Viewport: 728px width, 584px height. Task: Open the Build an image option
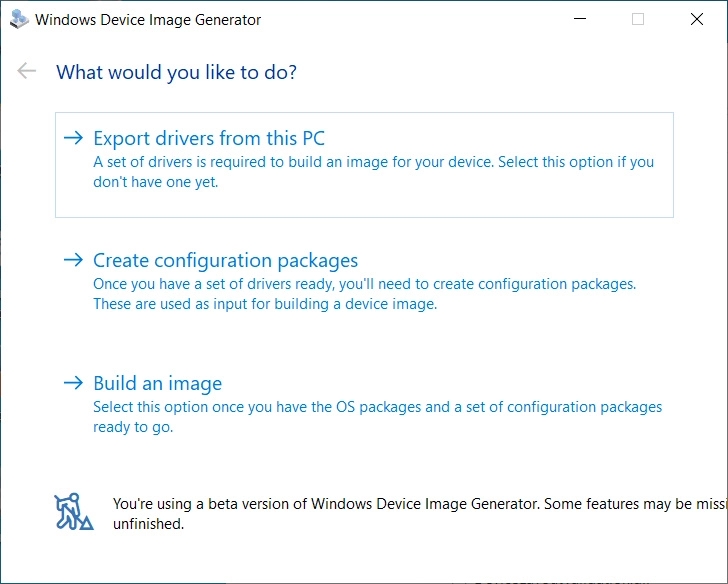[157, 383]
